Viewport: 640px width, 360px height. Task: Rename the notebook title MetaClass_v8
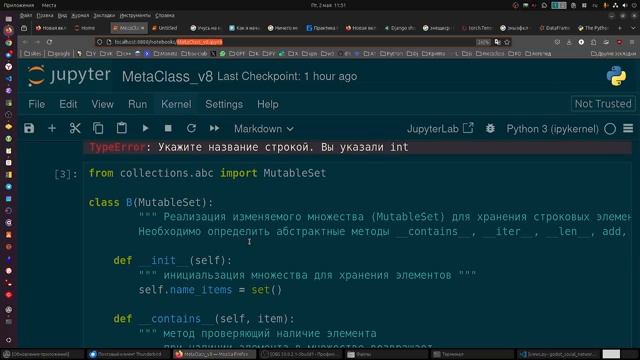click(x=167, y=76)
